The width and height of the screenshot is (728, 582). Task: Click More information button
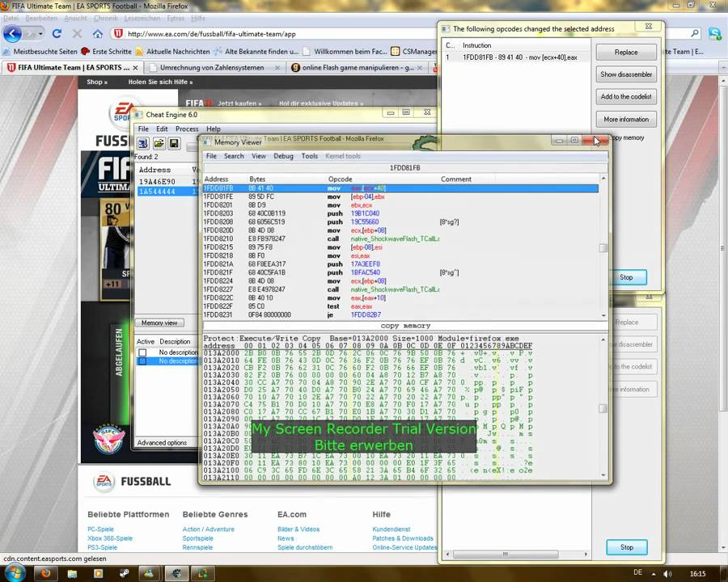[626, 120]
